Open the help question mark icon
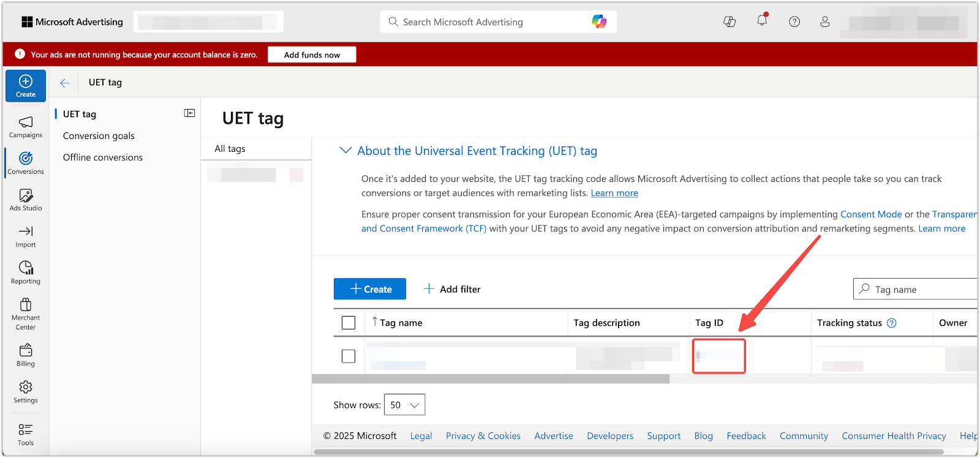The image size is (980, 458). pyautogui.click(x=794, y=21)
